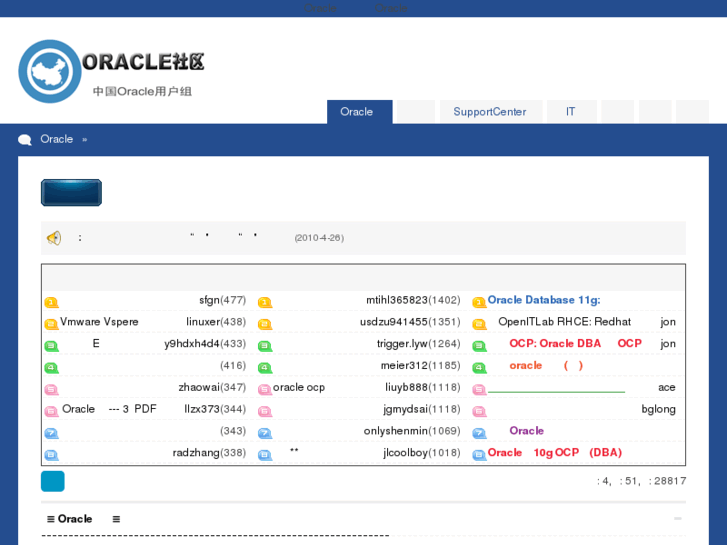Open user ace profile
The image size is (727, 545).
(x=667, y=387)
